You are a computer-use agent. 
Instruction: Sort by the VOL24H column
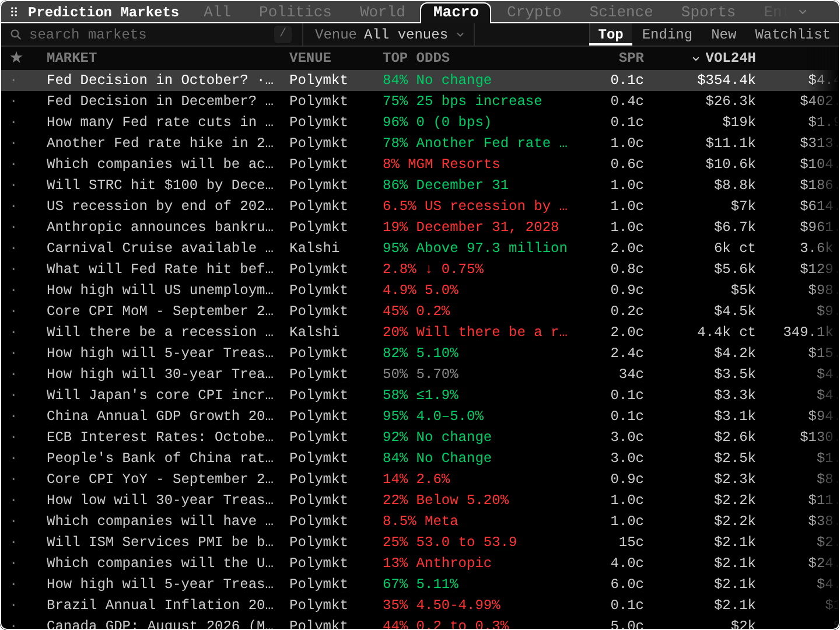click(x=724, y=58)
